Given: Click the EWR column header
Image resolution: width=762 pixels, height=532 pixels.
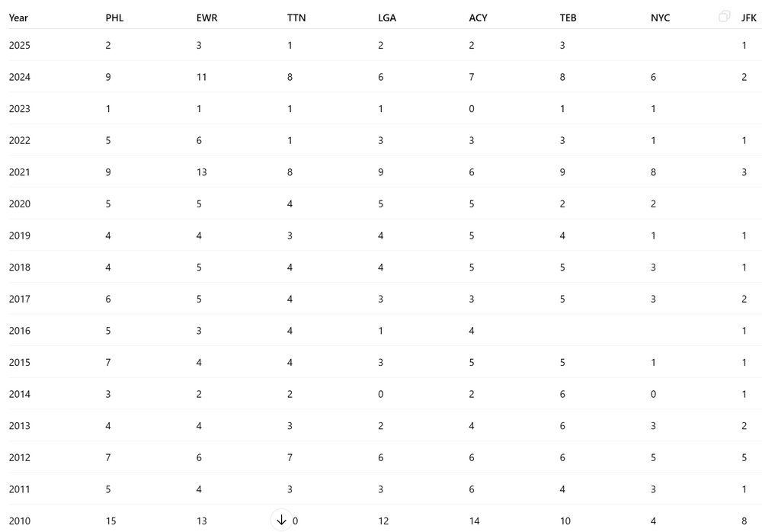Looking at the screenshot, I should [x=207, y=18].
